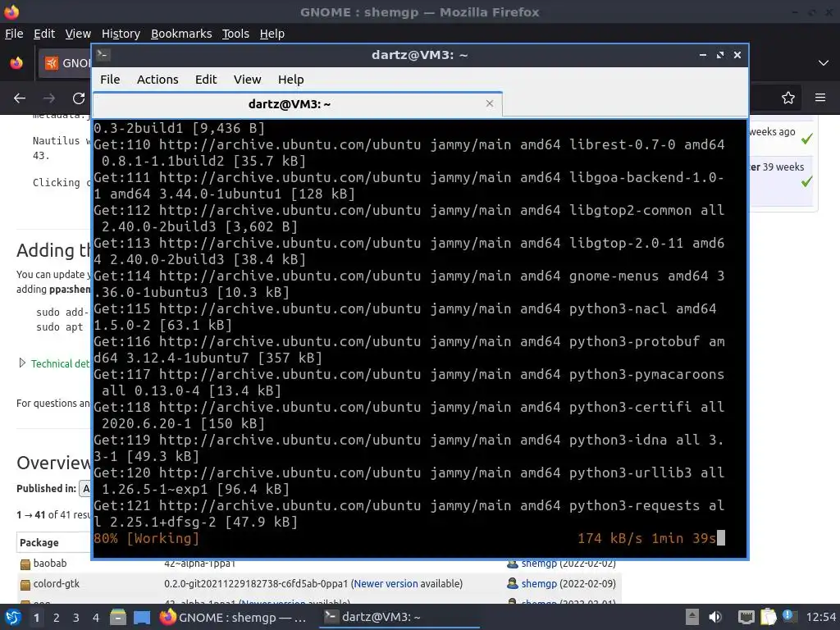Image resolution: width=840 pixels, height=630 pixels.
Task: Click the show desktop icon in the taskbar
Action: coord(142,618)
